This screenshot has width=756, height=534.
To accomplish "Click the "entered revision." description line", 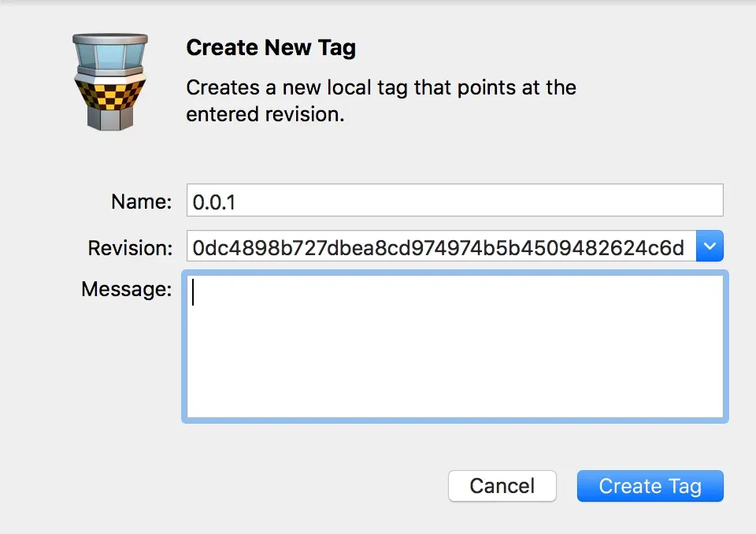I will tap(265, 114).
